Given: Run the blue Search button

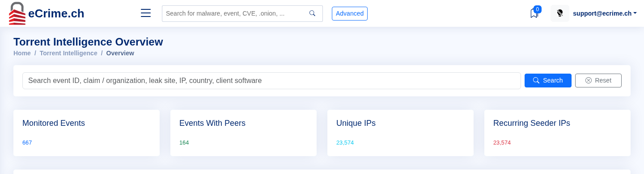Looking at the screenshot, I should click(x=548, y=80).
